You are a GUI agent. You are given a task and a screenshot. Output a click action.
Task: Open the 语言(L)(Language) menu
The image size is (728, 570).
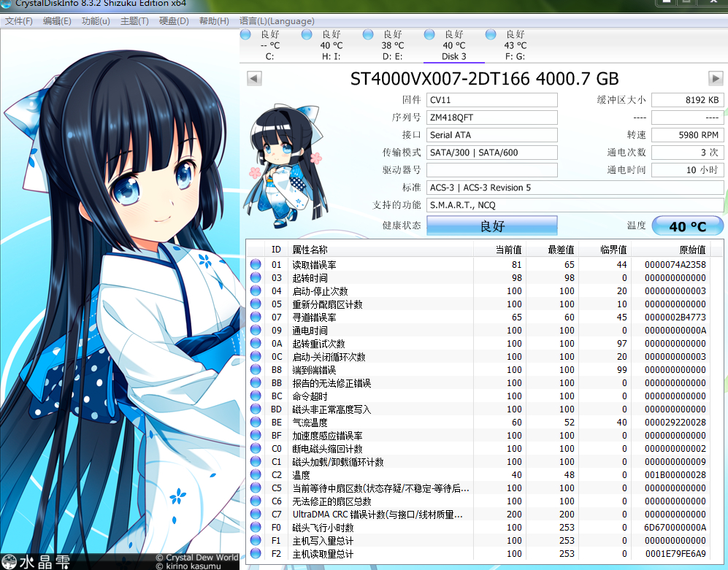pos(277,21)
